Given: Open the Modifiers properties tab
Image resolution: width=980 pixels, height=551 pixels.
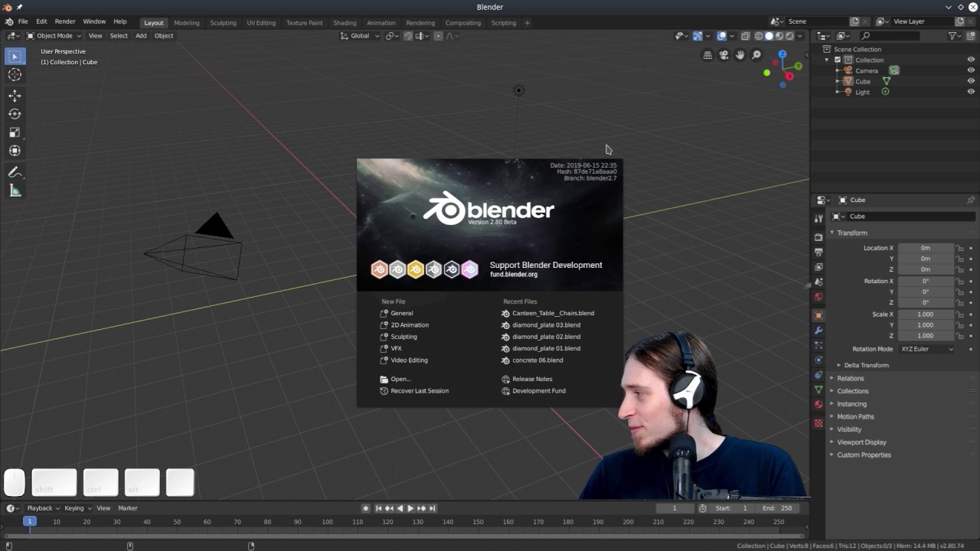Looking at the screenshot, I should pos(818,331).
